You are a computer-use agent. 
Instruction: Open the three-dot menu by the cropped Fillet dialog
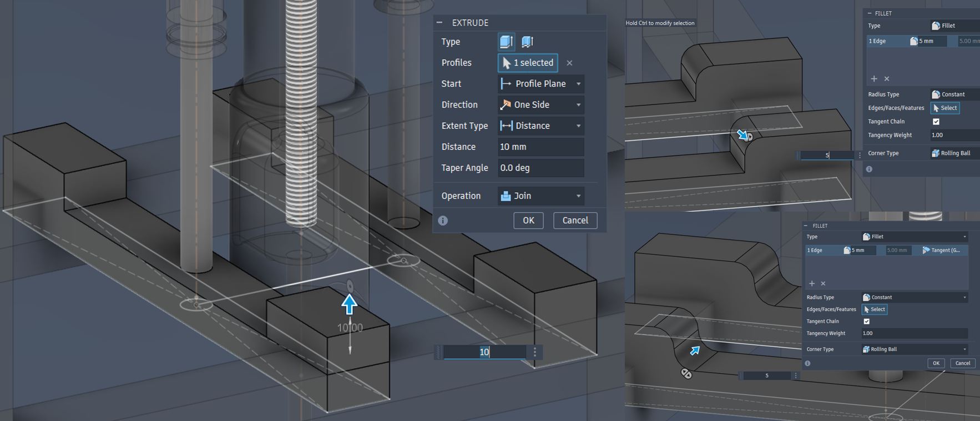860,156
